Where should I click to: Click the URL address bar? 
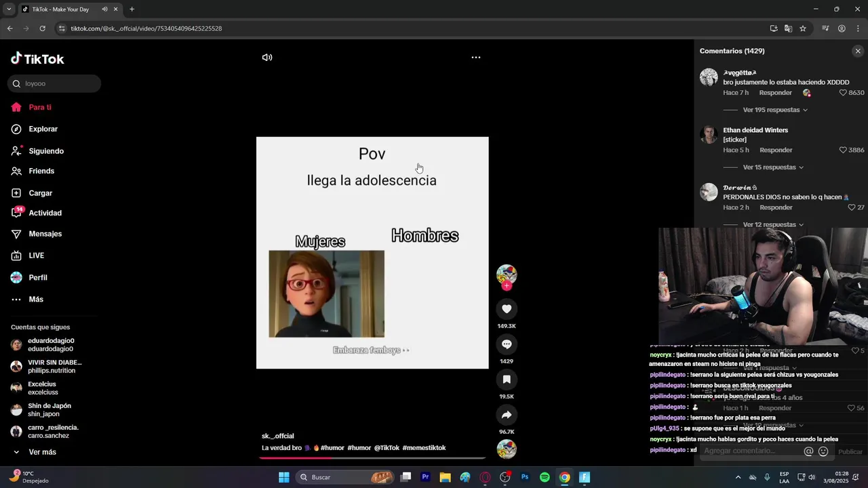[407, 28]
